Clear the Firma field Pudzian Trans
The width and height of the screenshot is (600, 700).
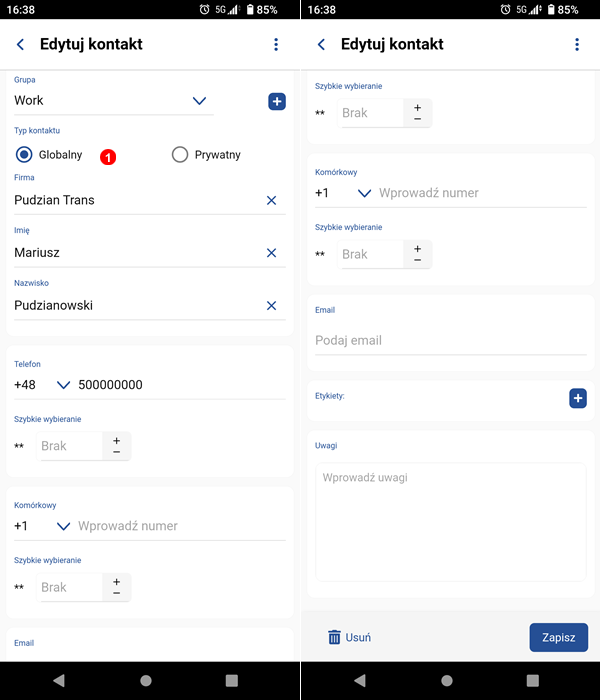click(x=271, y=200)
